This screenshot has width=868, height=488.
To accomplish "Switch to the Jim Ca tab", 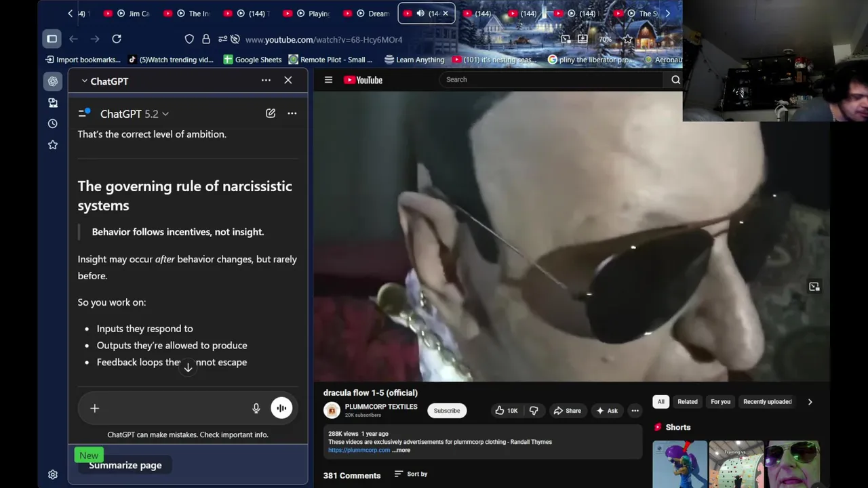I will coord(129,14).
